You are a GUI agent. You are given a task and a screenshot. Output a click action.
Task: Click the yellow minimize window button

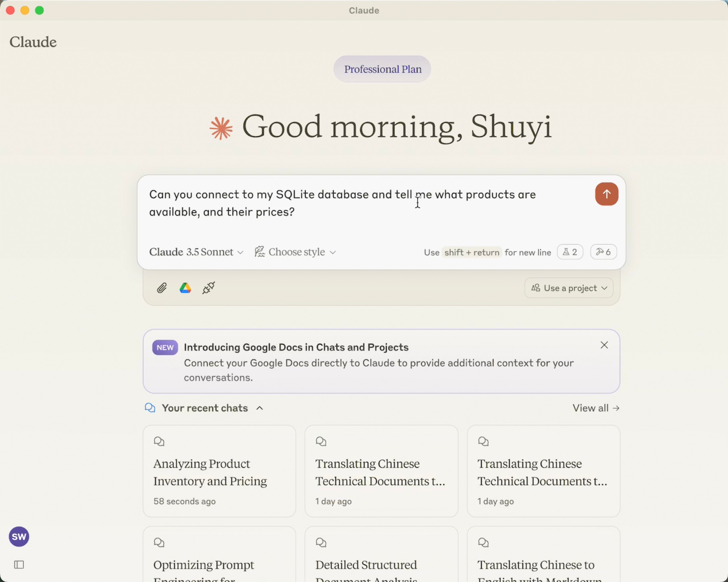25,11
